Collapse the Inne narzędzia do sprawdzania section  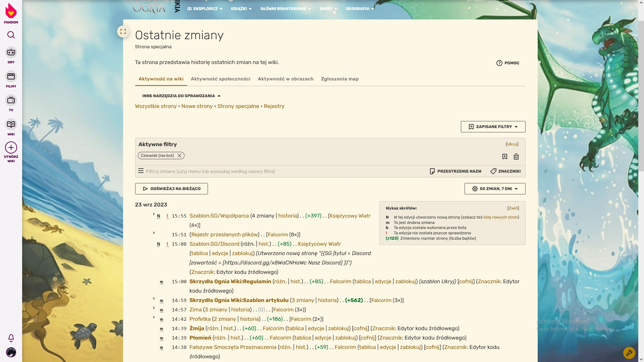[181, 96]
